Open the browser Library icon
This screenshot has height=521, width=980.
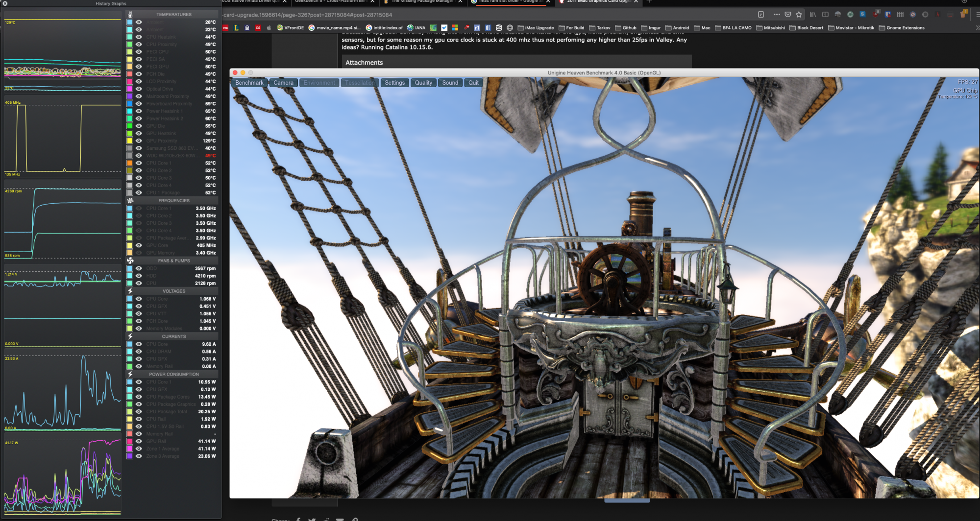[x=813, y=15]
